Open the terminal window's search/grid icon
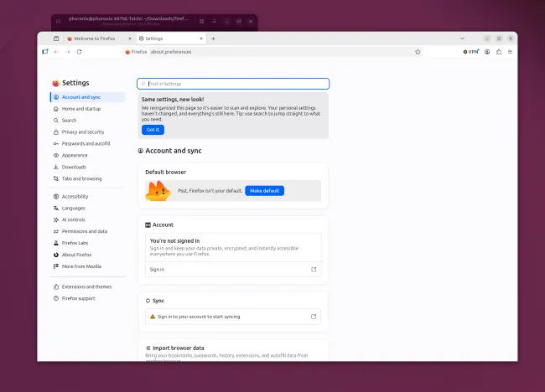This screenshot has height=392, width=545. point(201,21)
